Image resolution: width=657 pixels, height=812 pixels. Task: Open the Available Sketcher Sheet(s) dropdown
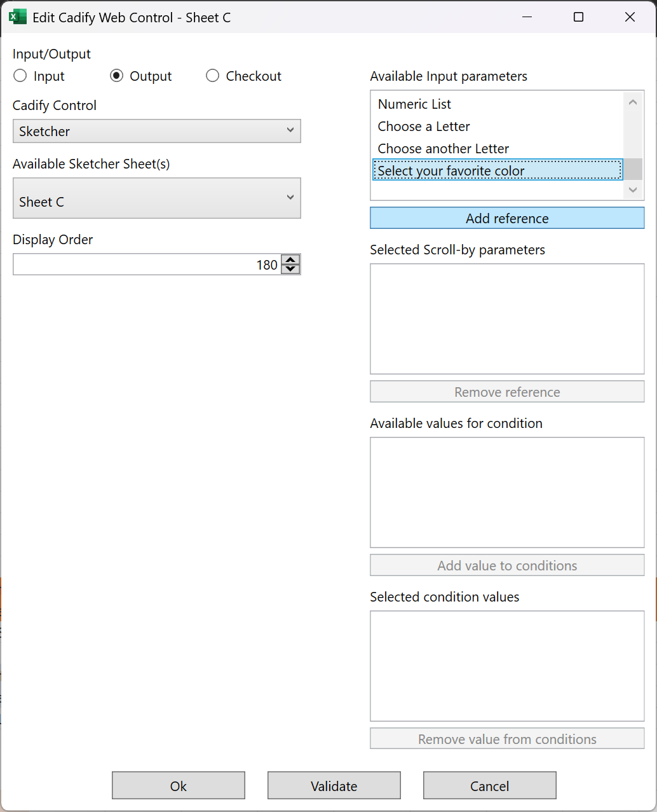coord(157,198)
